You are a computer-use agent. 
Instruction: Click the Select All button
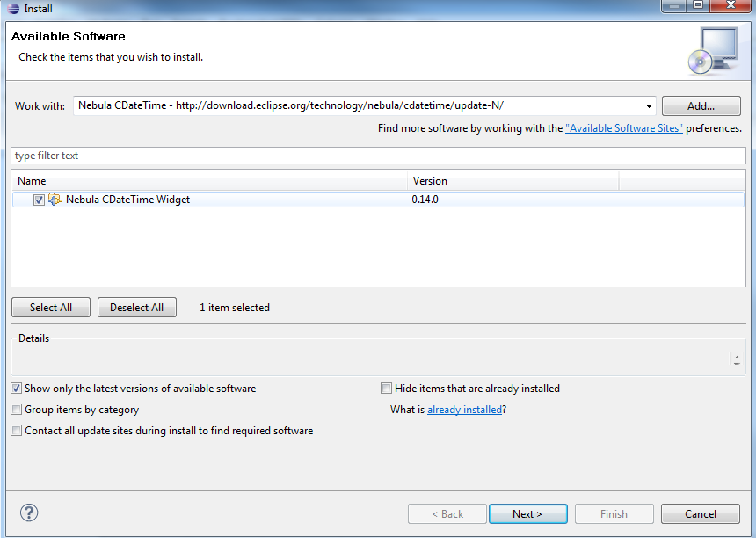click(51, 308)
